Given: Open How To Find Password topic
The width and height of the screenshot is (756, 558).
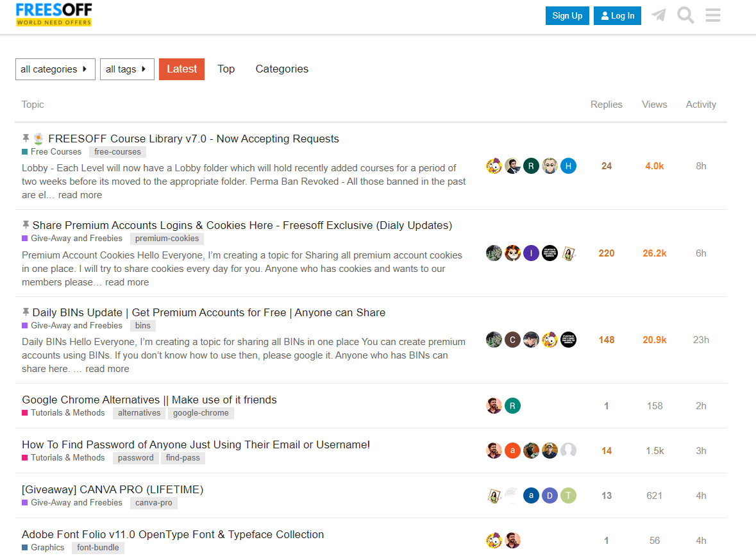Looking at the screenshot, I should coord(196,444).
